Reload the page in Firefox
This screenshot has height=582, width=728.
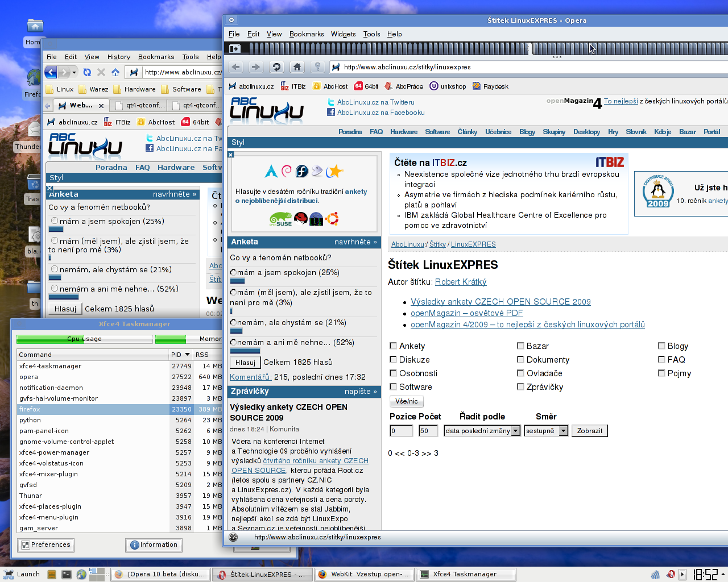pyautogui.click(x=87, y=72)
